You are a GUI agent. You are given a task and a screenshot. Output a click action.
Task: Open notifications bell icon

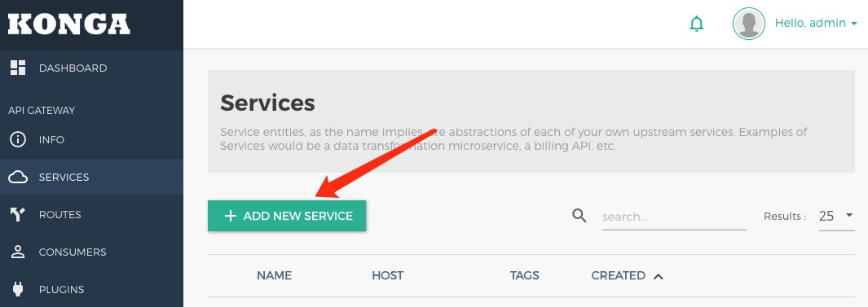click(696, 24)
